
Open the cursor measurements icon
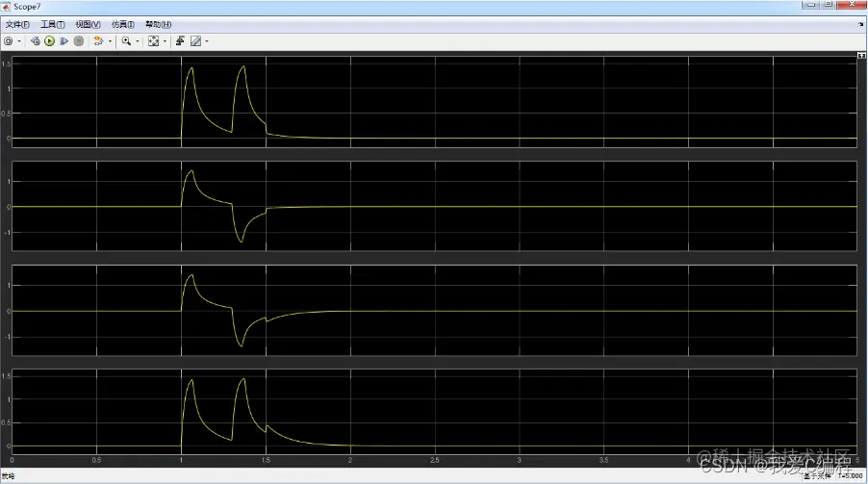[x=196, y=41]
